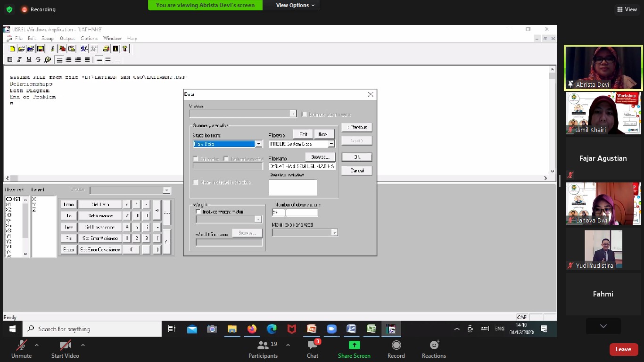Open Microsoft Edge from the taskbar
Viewport: 644px width, 362px height.
(x=272, y=329)
